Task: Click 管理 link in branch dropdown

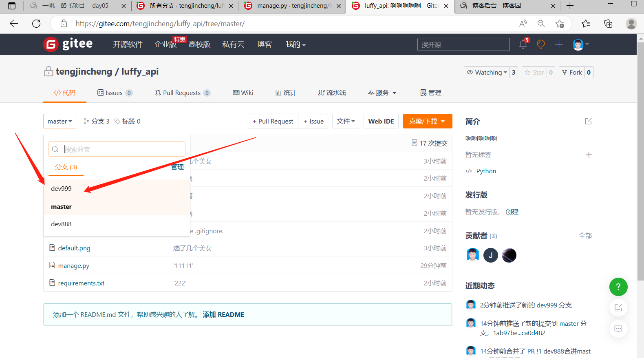Action: [x=177, y=167]
